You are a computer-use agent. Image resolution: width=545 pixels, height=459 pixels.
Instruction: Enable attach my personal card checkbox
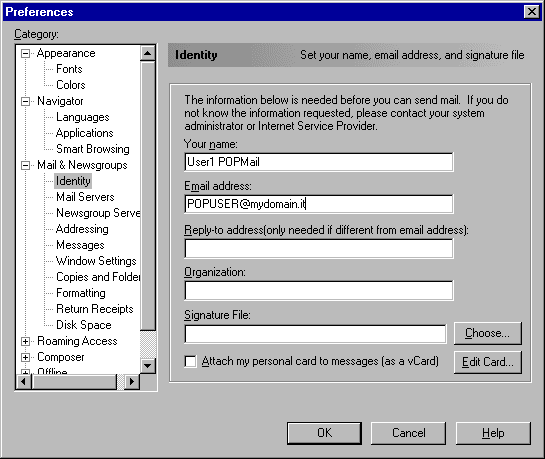point(190,361)
